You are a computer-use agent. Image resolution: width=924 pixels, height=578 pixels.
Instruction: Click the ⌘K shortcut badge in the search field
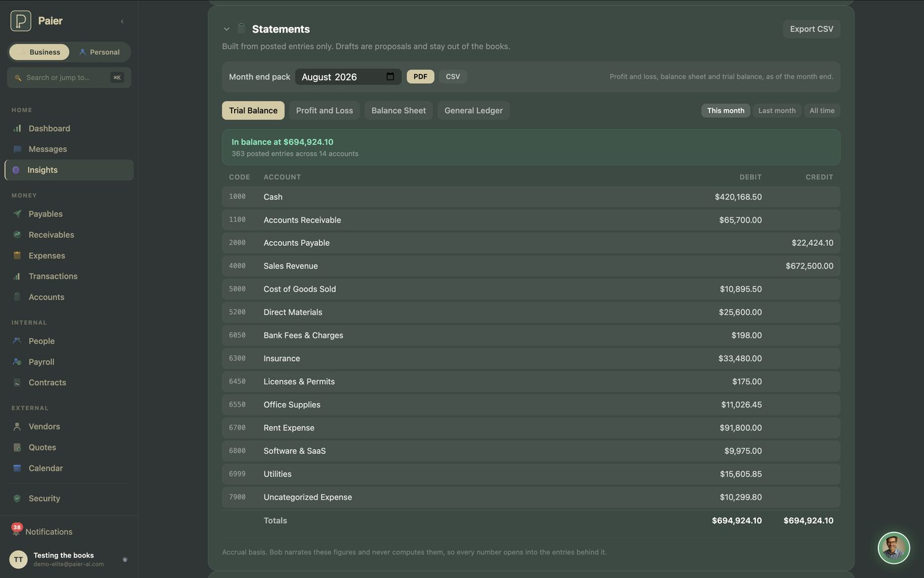[x=117, y=78]
